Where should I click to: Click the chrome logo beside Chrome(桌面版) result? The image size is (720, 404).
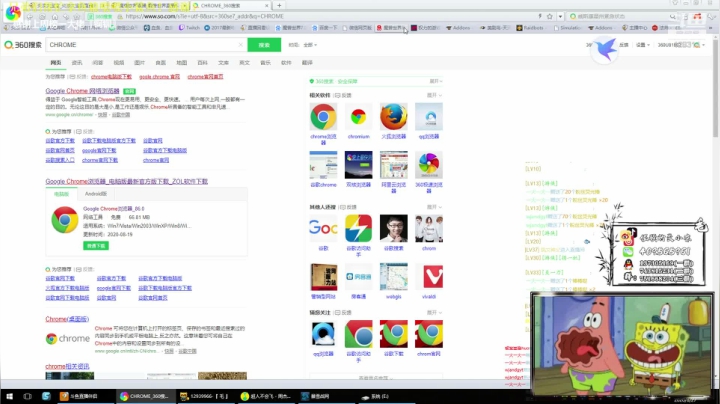(x=68, y=339)
